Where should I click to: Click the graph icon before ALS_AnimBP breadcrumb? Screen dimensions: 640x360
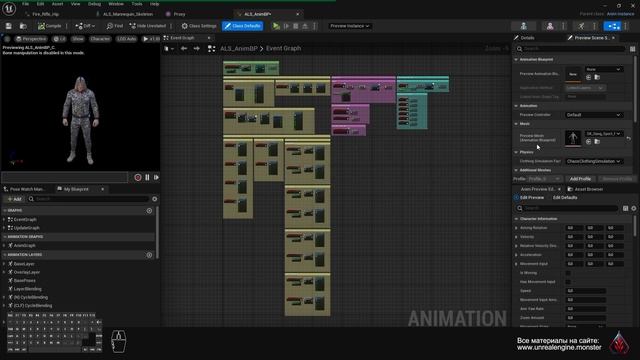(211, 49)
